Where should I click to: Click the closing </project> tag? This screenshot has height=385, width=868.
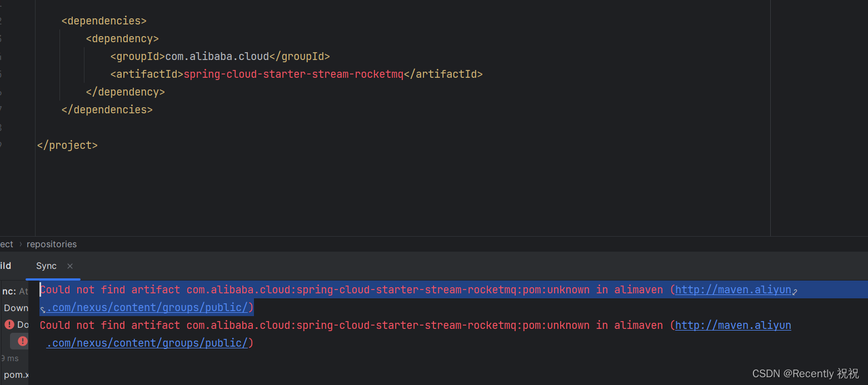point(67,145)
